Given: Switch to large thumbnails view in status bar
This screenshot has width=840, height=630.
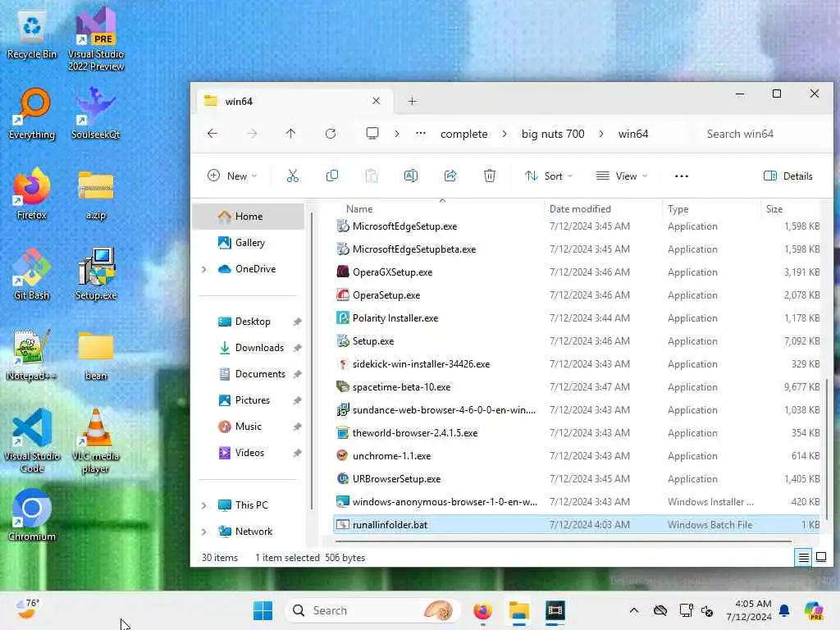Looking at the screenshot, I should (x=820, y=557).
